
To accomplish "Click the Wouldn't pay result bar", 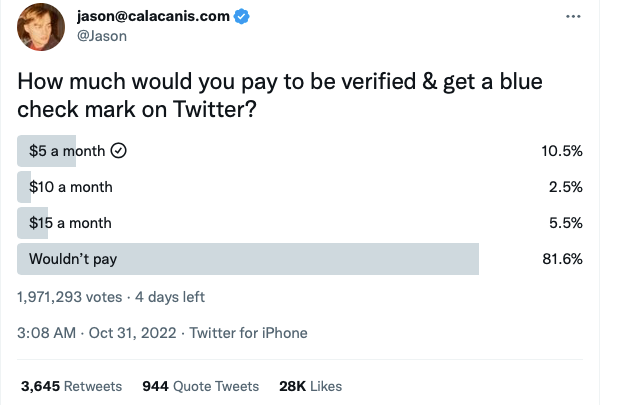I will (x=300, y=259).
